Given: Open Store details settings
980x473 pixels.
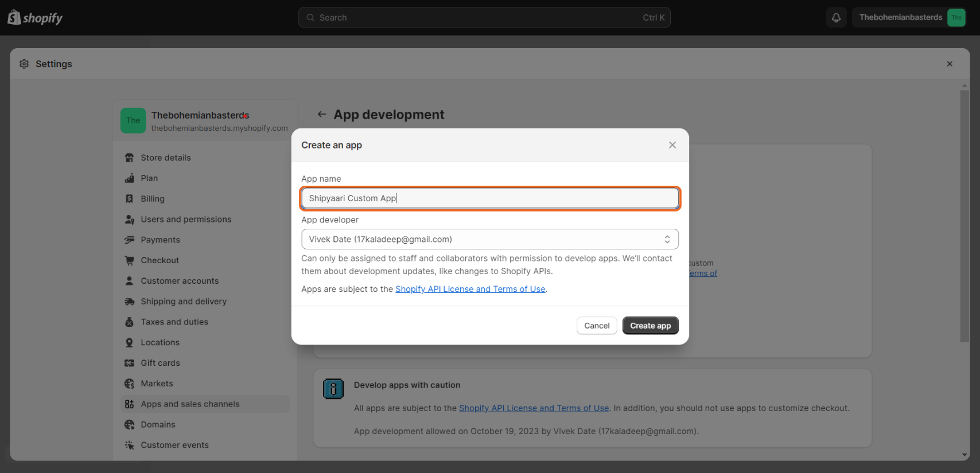Looking at the screenshot, I should pos(166,158).
